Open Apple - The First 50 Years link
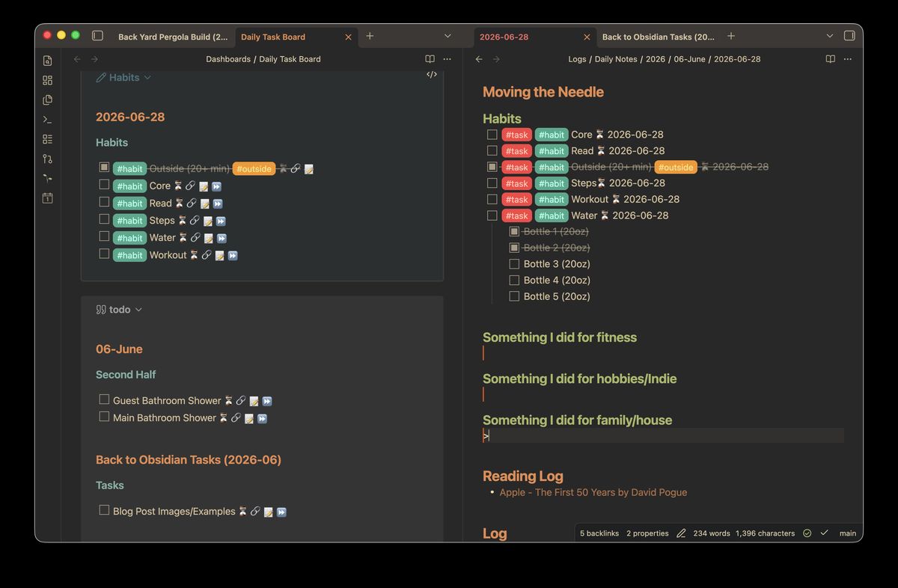 tap(593, 492)
